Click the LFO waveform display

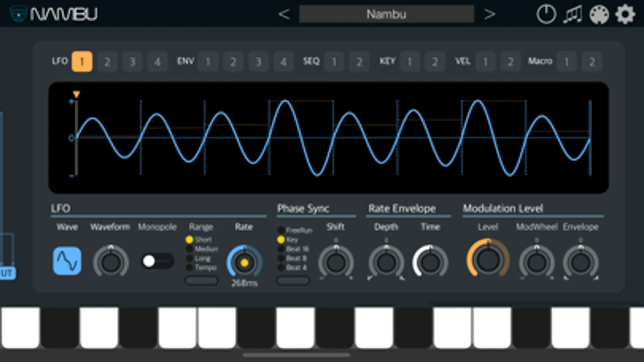pyautogui.click(x=328, y=138)
